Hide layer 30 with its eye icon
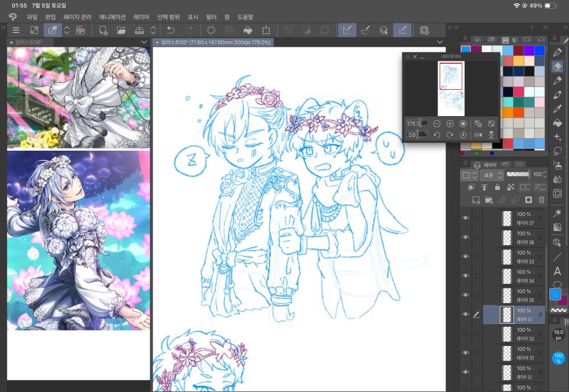 point(465,372)
